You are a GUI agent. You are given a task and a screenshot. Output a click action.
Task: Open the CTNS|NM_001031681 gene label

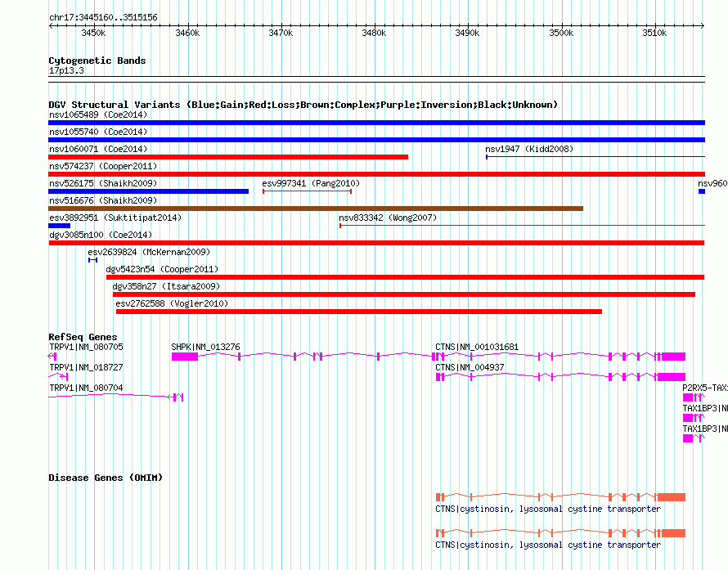coord(477,347)
